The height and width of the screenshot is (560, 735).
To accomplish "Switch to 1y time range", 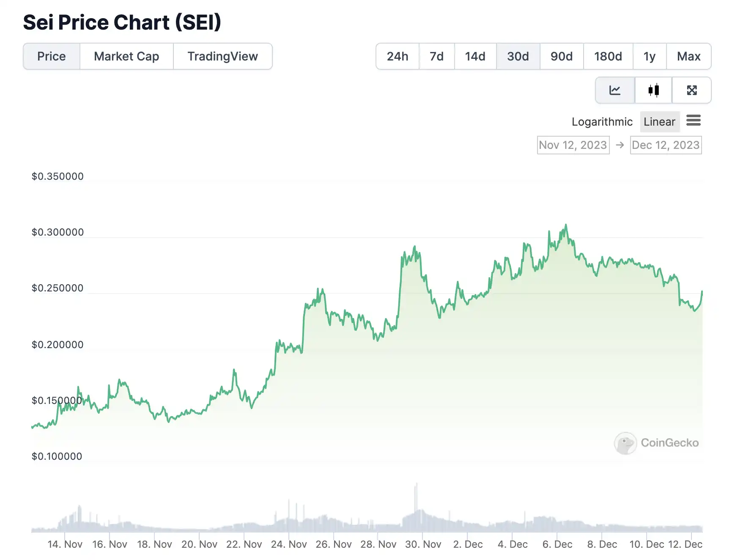I will [x=650, y=56].
